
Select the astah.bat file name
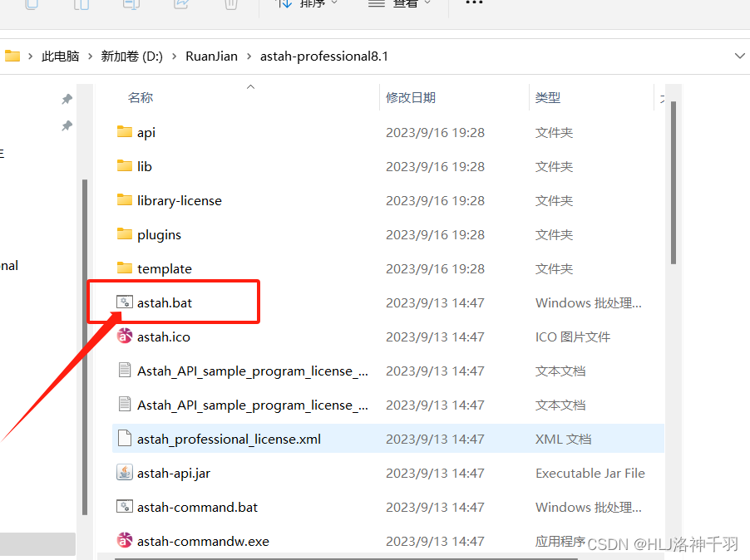pos(165,303)
